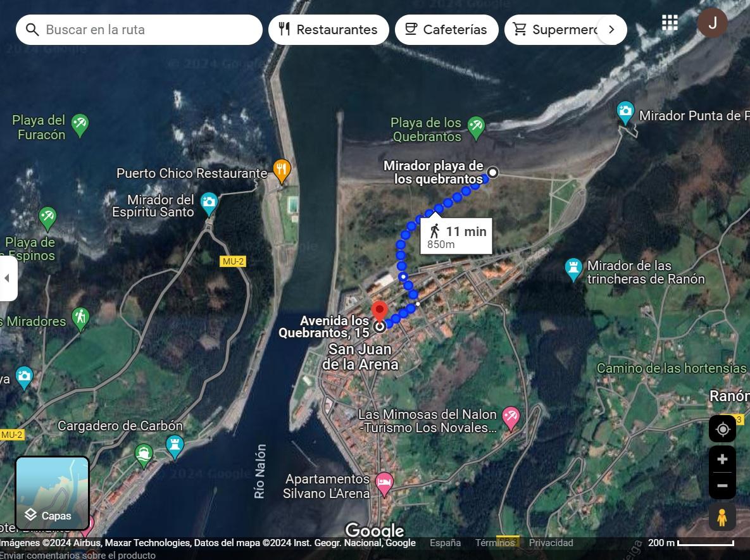Click the 'Cargadero de Carbón' label
Screen dimensions: 750x560
click(120, 426)
